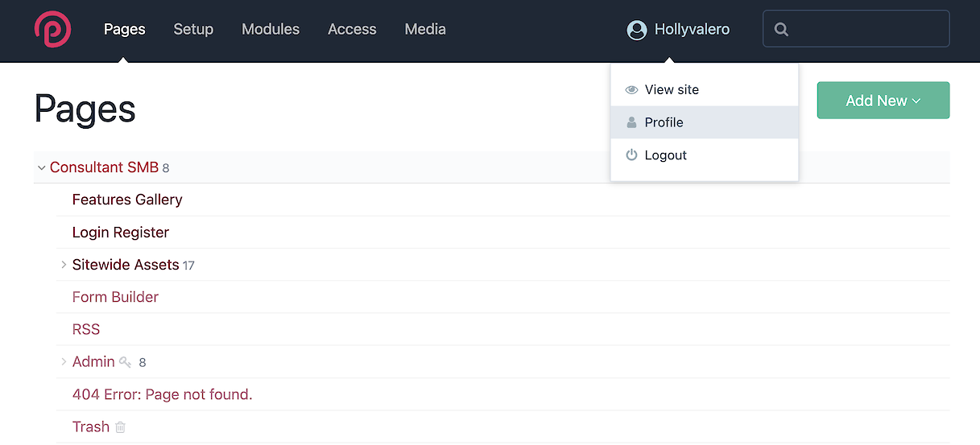Focus the search input field
This screenshot has height=445, width=980.
[x=866, y=30]
